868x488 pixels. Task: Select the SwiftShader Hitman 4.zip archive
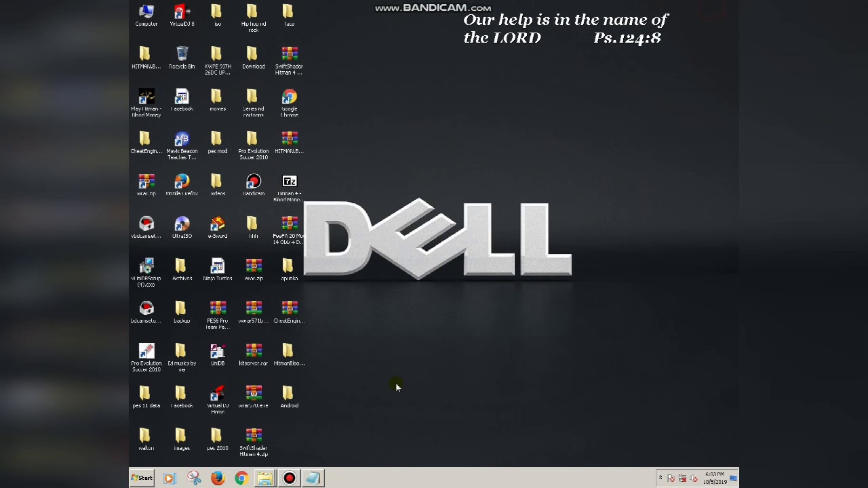254,443
